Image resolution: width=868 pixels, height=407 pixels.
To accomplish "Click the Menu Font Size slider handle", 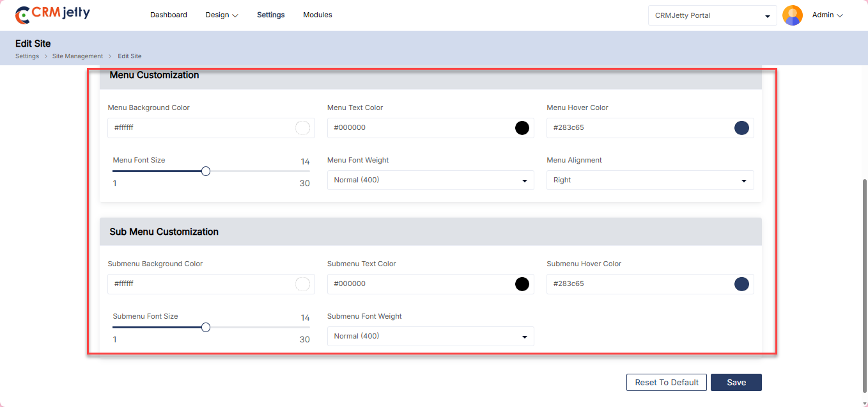I will pos(206,172).
